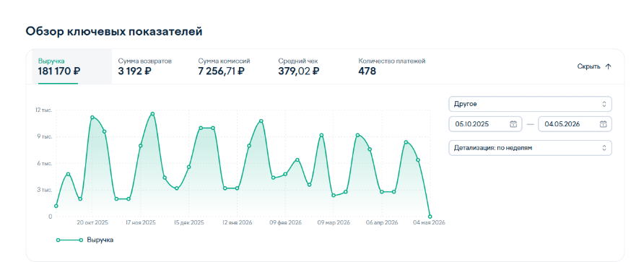Click the up arrow next to Скрыть
Image resolution: width=644 pixels, height=262 pixels.
point(609,66)
